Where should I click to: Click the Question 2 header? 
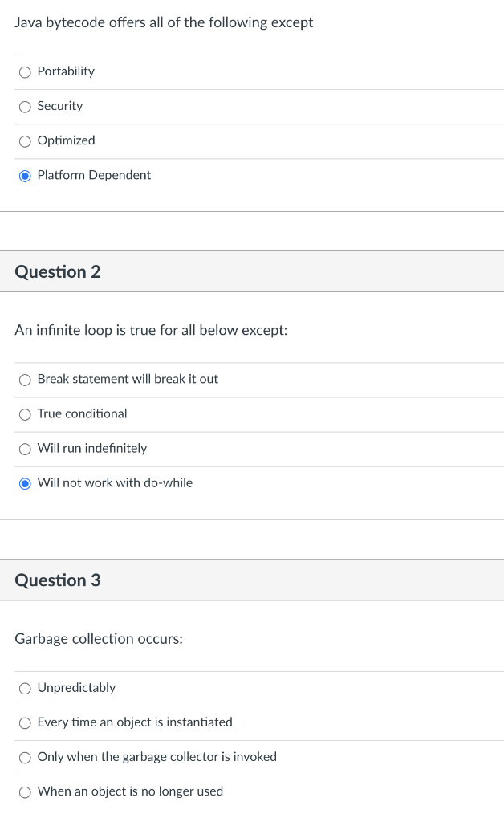tap(57, 271)
